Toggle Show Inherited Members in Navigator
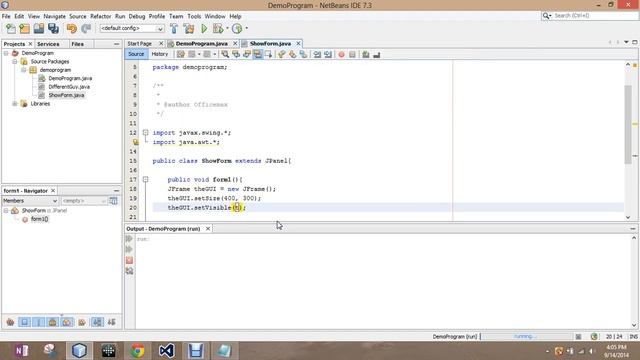The height and width of the screenshot is (360, 640). click(10, 322)
